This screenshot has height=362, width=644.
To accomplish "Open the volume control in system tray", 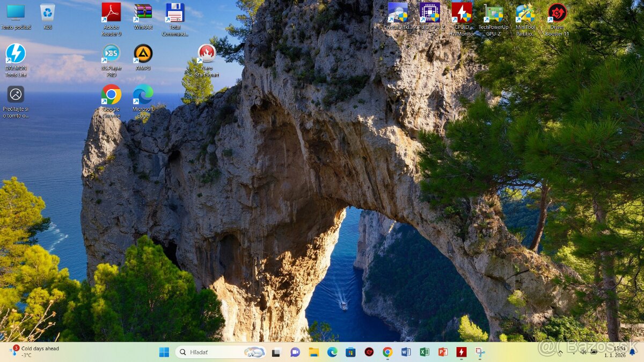I will click(x=583, y=352).
